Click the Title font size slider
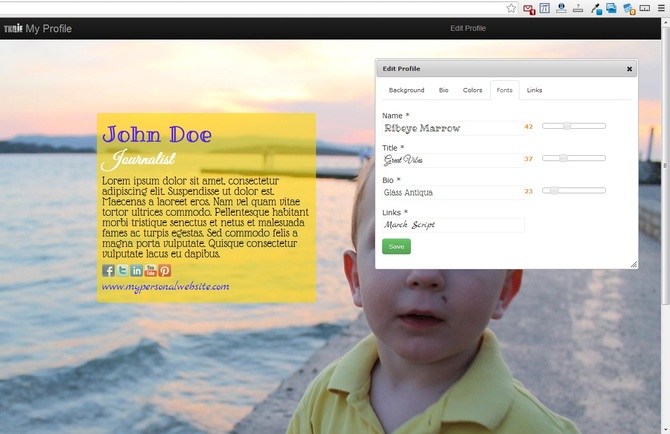 pos(574,158)
